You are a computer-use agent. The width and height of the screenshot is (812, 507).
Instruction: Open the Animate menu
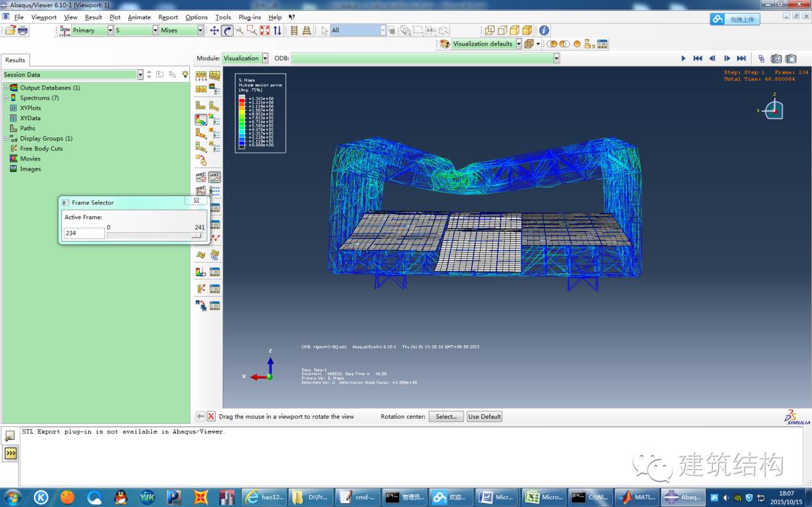coord(139,17)
